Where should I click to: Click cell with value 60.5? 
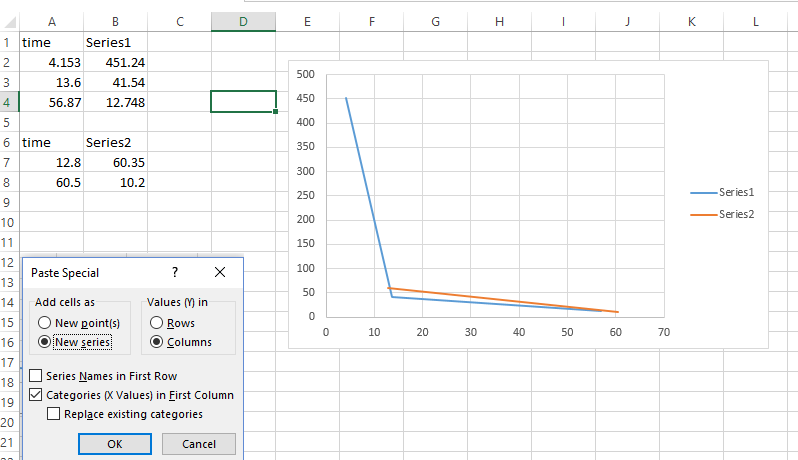51,182
